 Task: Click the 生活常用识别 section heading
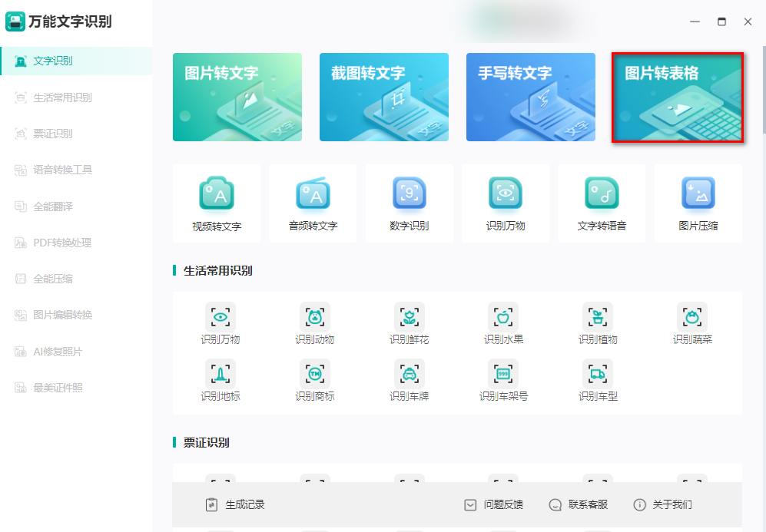click(218, 271)
